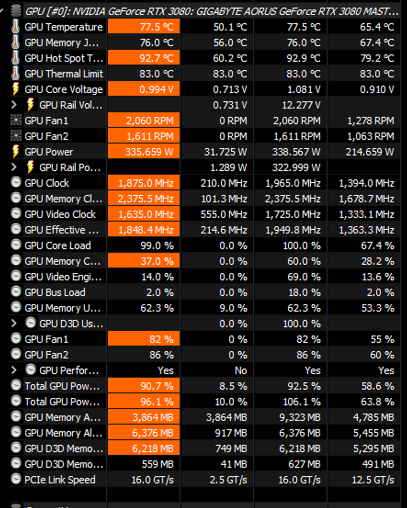Click circle icon beside GPU Video Engi...
This screenshot has width=407, height=508.
[16, 276]
